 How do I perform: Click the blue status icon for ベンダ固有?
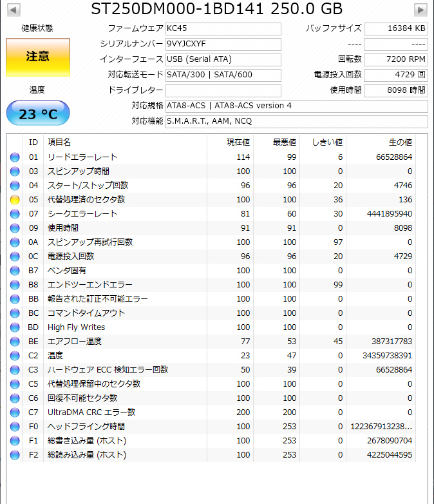coord(15,271)
